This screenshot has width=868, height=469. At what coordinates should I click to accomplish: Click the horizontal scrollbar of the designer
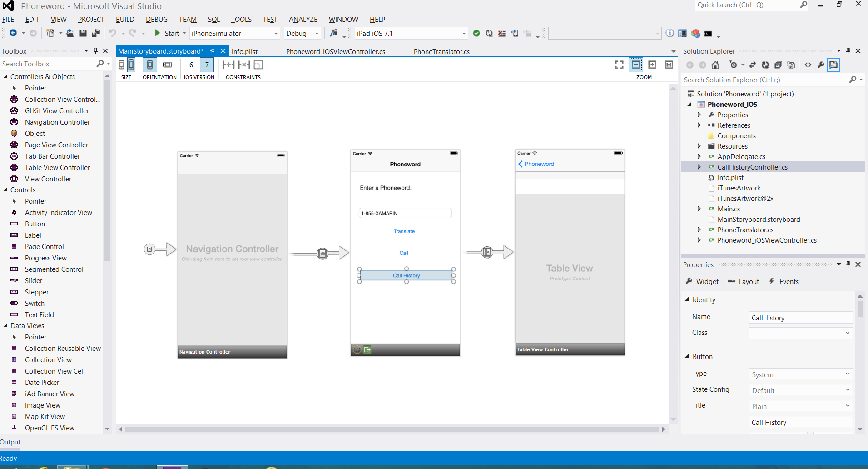click(392, 429)
